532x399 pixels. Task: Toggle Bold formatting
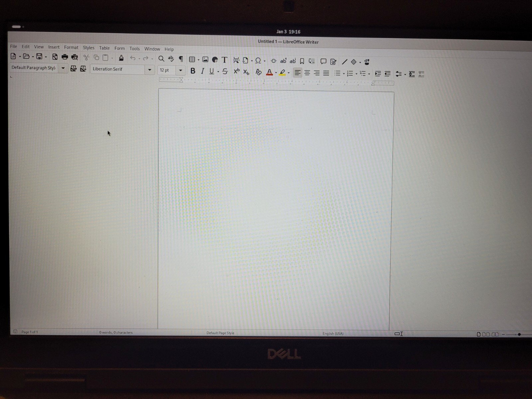[x=193, y=71]
